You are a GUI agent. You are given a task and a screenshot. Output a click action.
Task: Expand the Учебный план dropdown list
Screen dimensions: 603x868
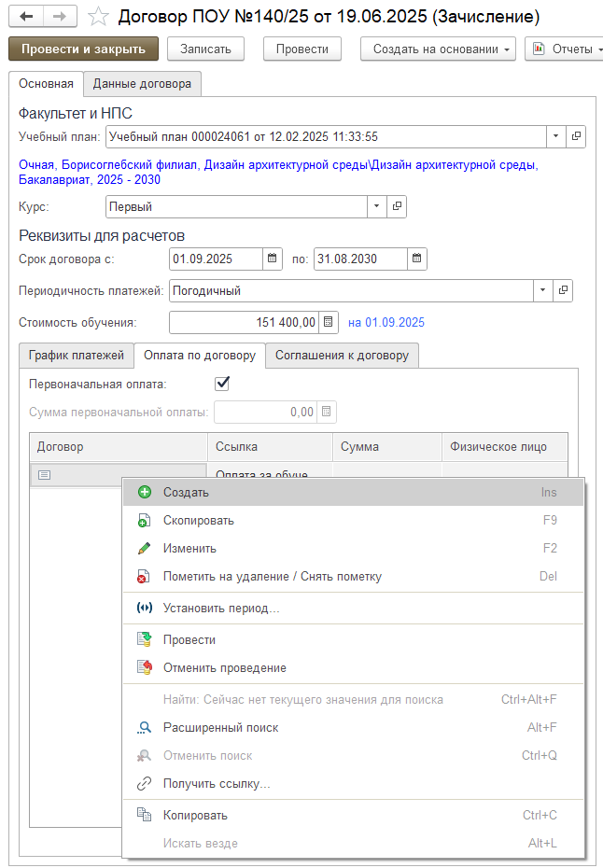[x=556, y=136]
